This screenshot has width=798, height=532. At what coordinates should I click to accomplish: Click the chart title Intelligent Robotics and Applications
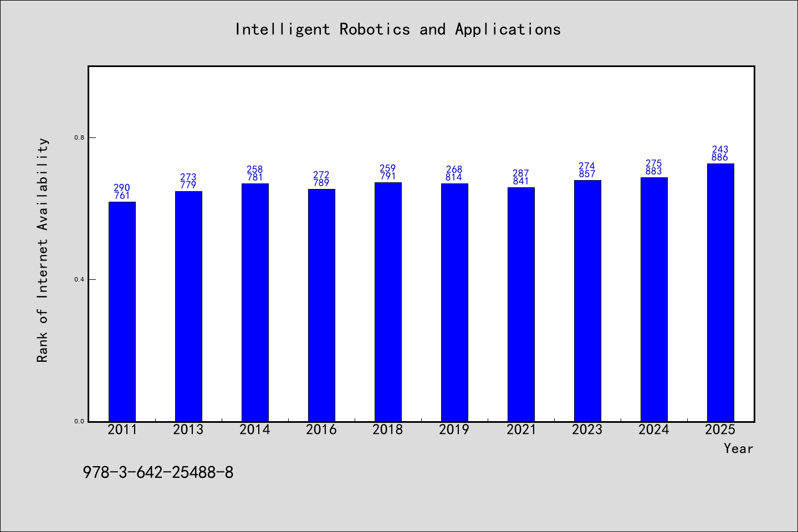pyautogui.click(x=398, y=29)
